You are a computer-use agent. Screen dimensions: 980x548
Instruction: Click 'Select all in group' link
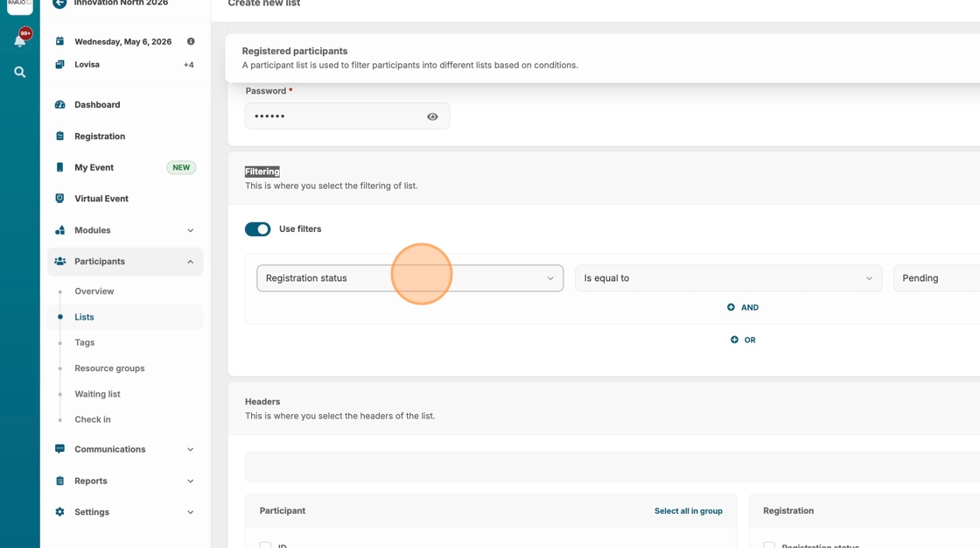[x=688, y=511]
